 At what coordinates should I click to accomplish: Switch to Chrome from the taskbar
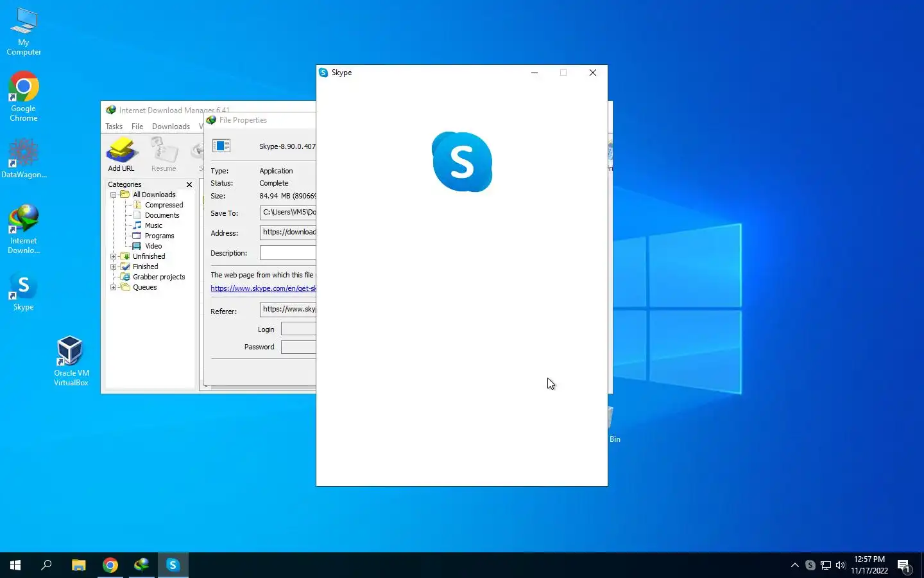110,565
